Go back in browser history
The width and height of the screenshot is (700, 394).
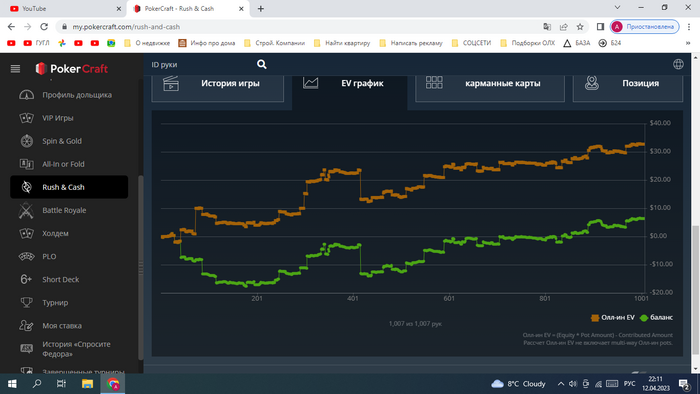coord(11,27)
